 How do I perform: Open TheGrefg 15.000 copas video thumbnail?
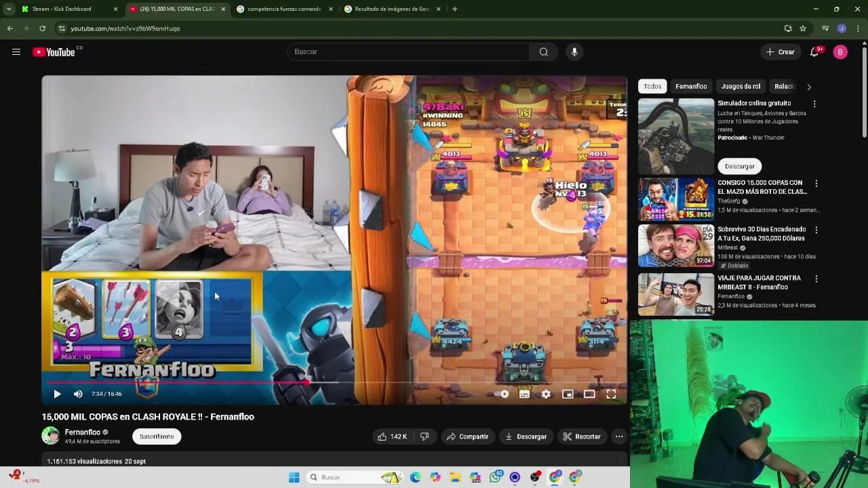point(676,199)
